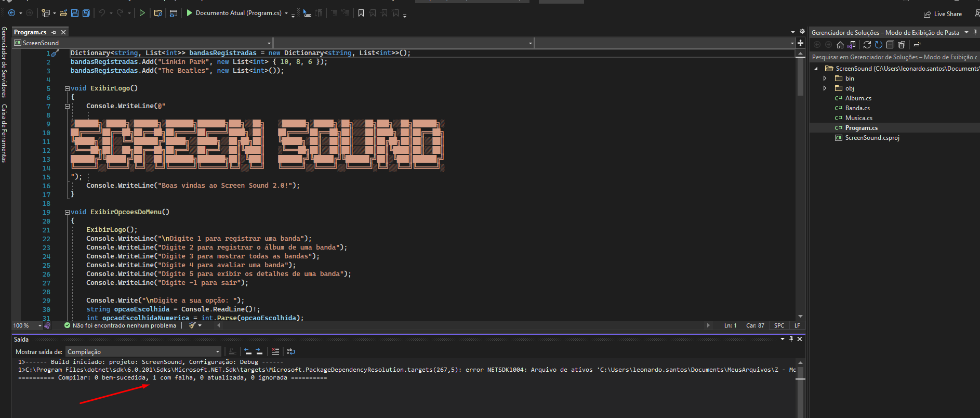Select Album.cs in Solution Explorer

(858, 98)
